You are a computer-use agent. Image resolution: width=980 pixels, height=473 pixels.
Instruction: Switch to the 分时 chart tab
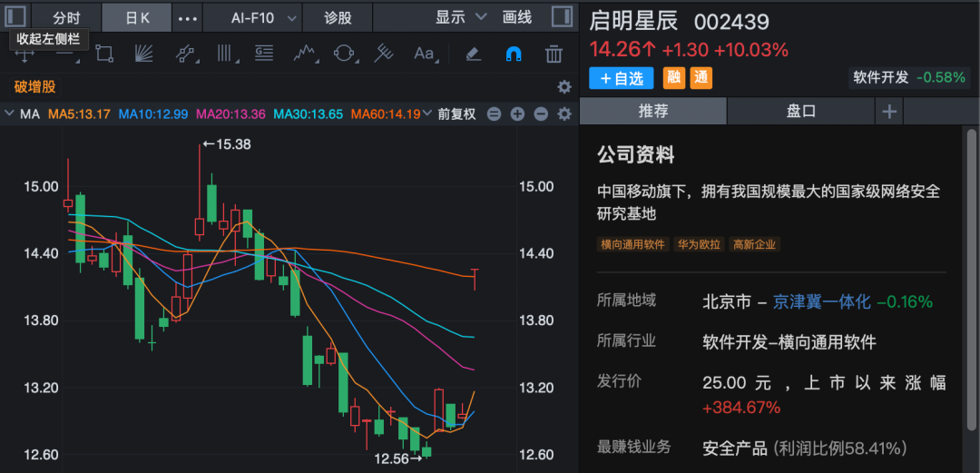[66, 17]
